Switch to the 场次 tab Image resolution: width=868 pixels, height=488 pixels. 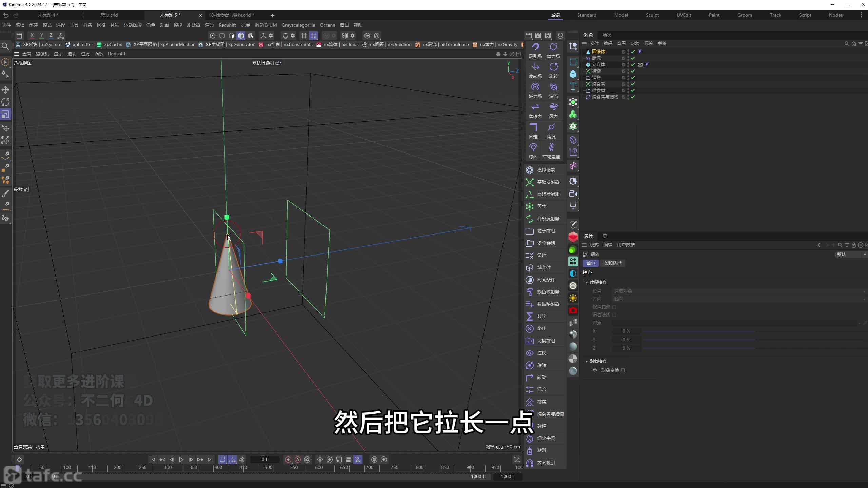[607, 35]
